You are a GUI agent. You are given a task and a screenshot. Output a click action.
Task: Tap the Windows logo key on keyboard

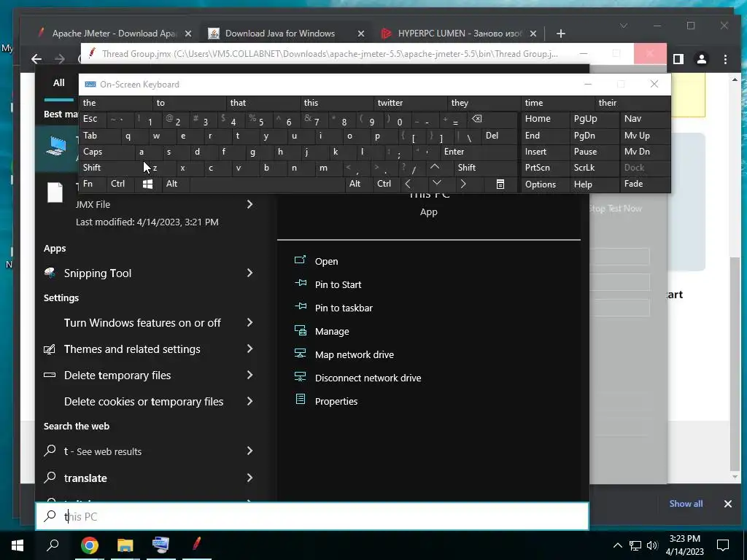(x=147, y=184)
